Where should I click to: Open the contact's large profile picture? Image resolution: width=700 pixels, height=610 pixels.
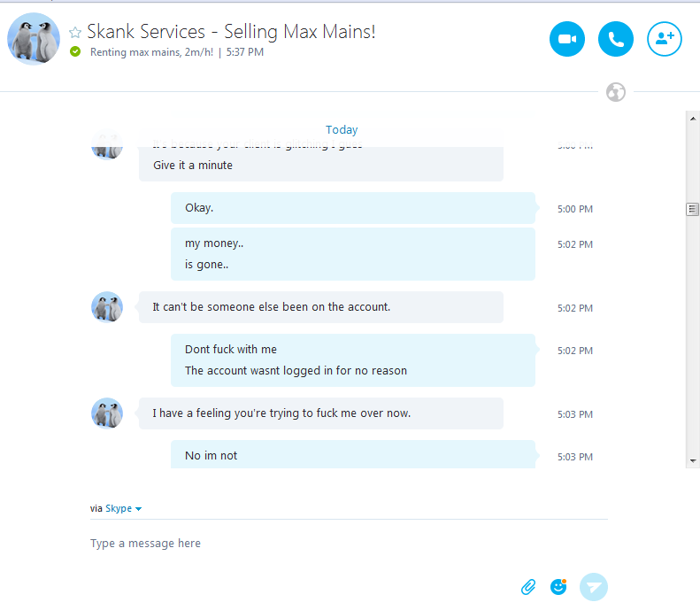[x=34, y=39]
